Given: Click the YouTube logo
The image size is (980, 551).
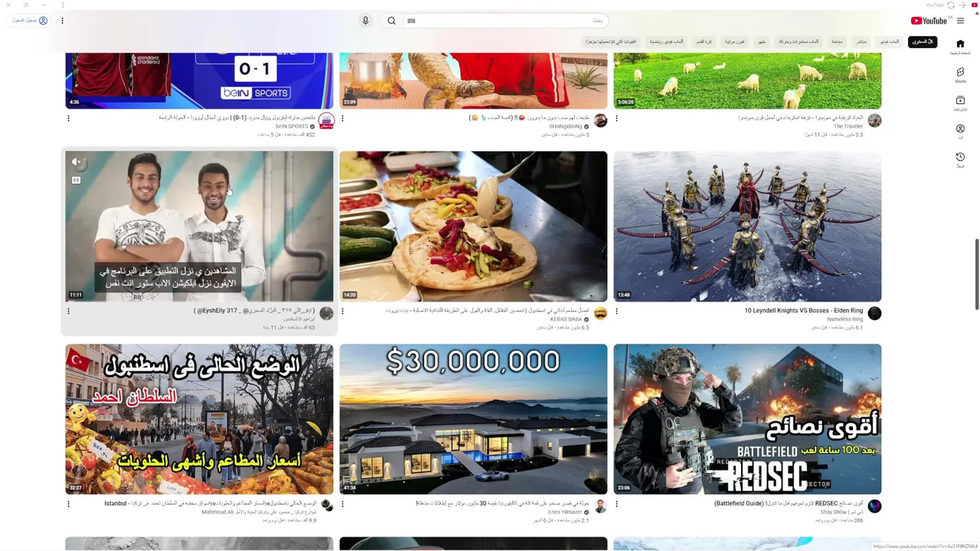Looking at the screenshot, I should coord(929,21).
